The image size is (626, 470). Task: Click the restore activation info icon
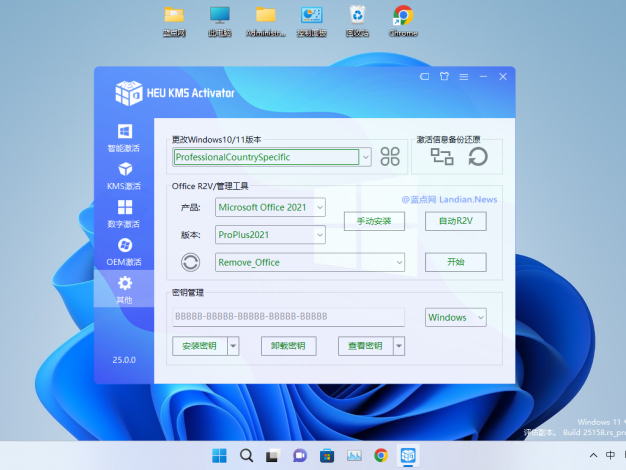pos(478,157)
